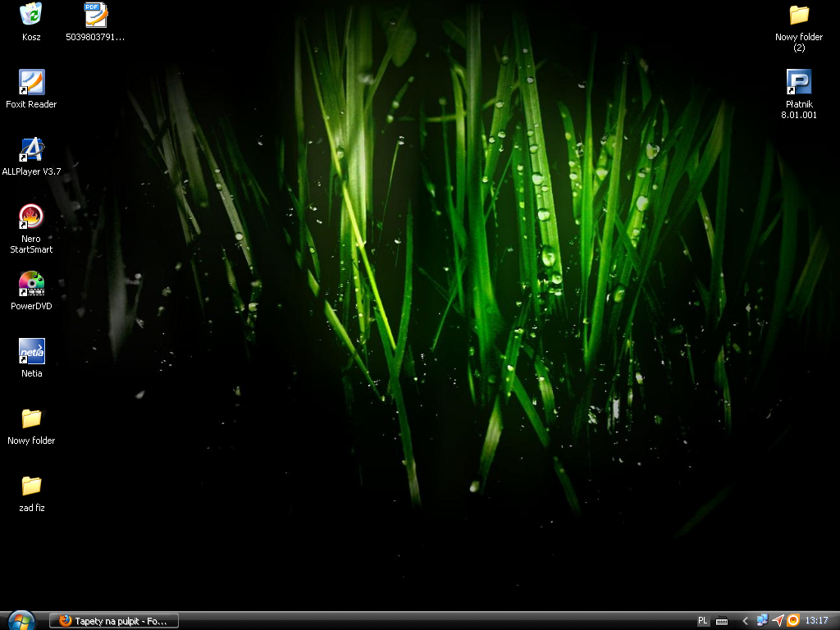
Task: Click the keyboard icon in the language bar
Action: [722, 621]
